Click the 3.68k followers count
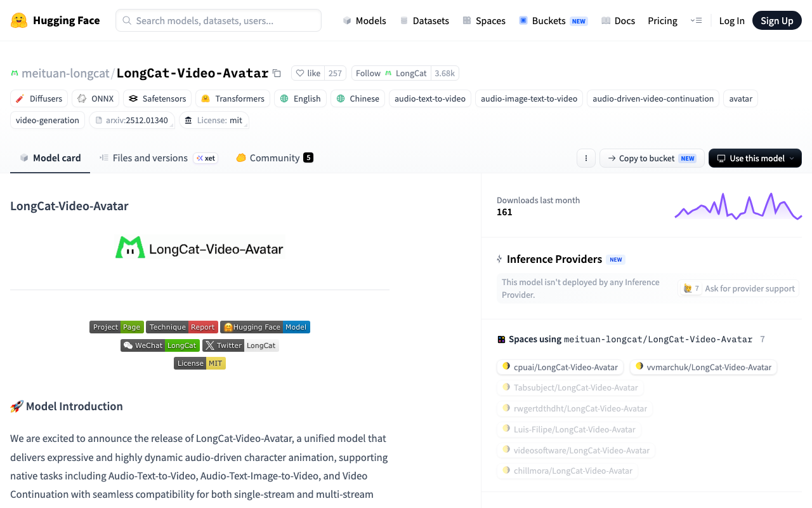The image size is (812, 508). pyautogui.click(x=445, y=73)
